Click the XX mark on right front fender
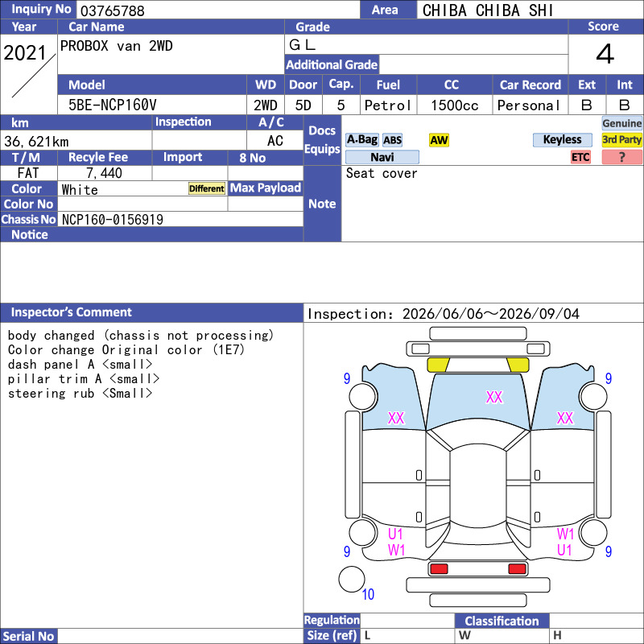The width and height of the screenshot is (644, 644). coord(565,418)
